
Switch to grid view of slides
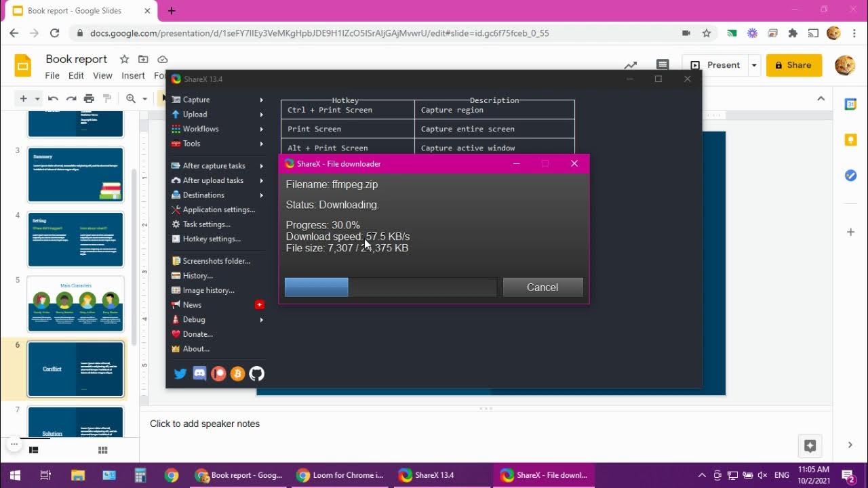point(103,450)
